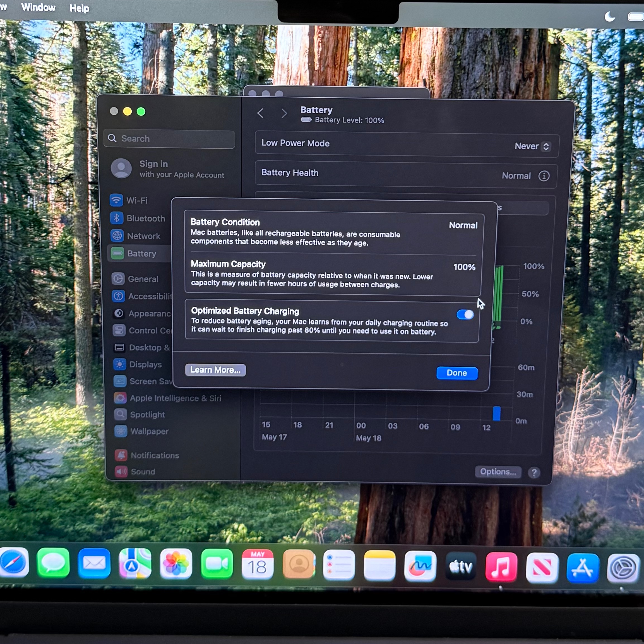Open Photos from the Dock
The width and height of the screenshot is (644, 644).
pyautogui.click(x=176, y=564)
